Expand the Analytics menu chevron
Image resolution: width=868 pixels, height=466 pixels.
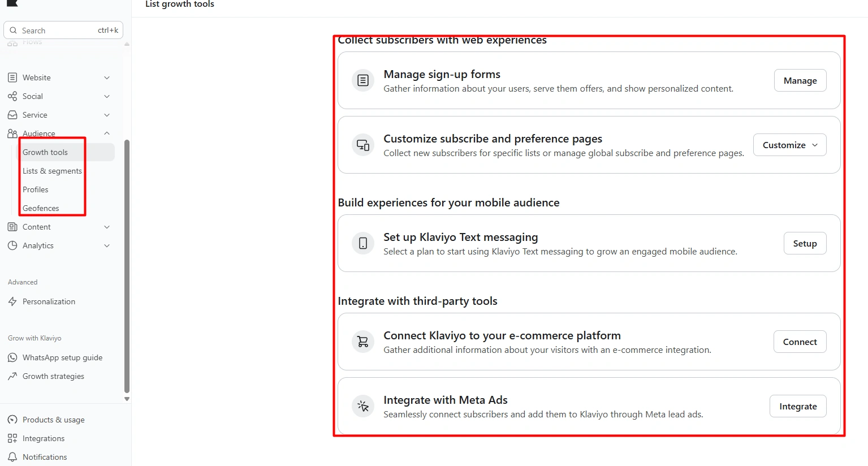click(107, 245)
